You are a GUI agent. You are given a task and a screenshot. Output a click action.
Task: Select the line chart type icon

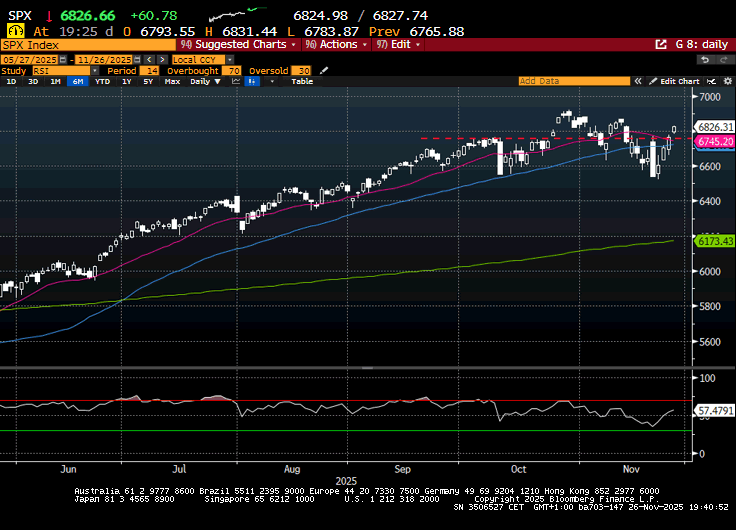(x=237, y=81)
